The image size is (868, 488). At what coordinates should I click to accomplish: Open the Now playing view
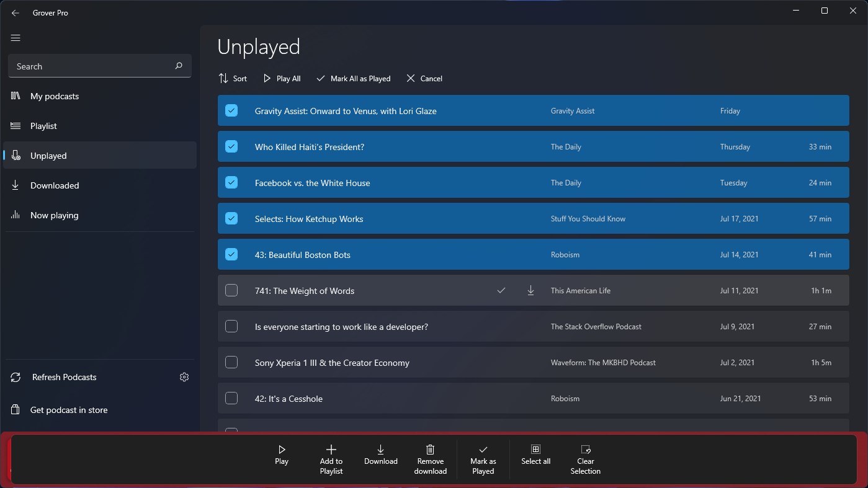pyautogui.click(x=54, y=215)
